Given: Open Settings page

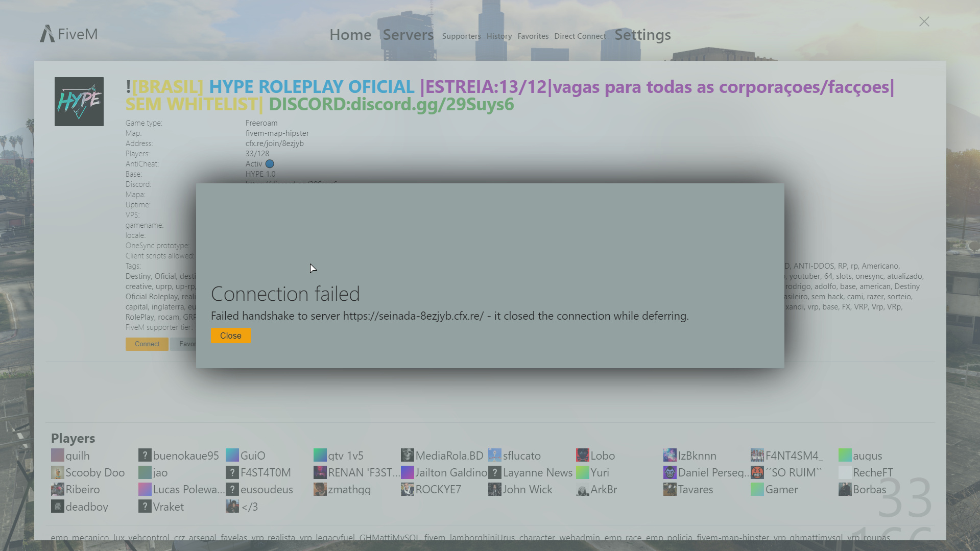Looking at the screenshot, I should [642, 35].
